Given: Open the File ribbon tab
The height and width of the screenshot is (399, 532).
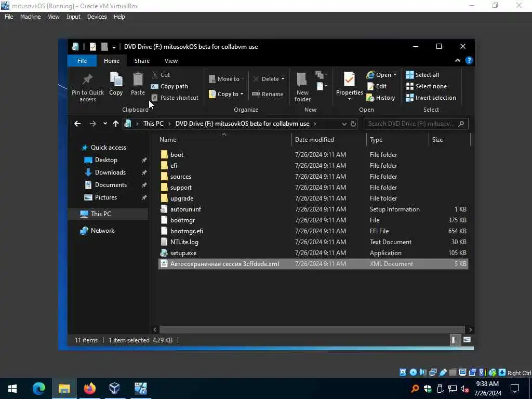Looking at the screenshot, I should click(x=82, y=61).
